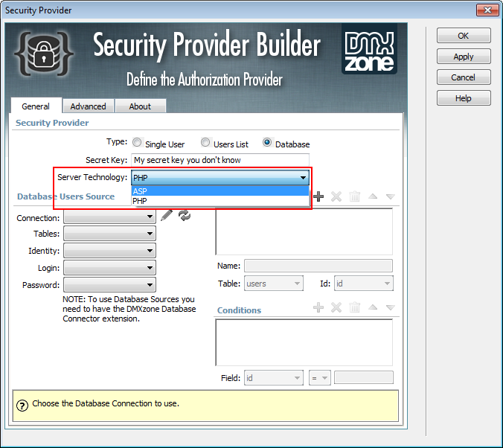Open the Password dropdown
503x448 pixels.
point(109,285)
